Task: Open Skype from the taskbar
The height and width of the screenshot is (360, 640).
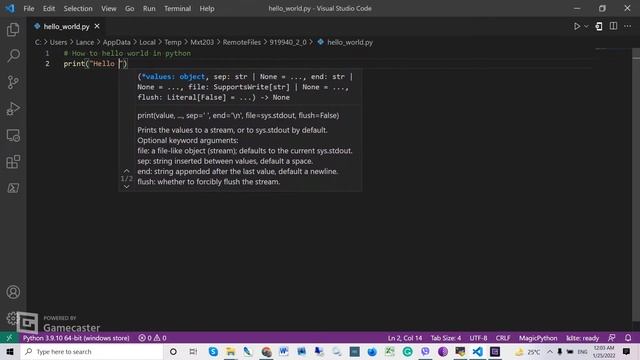Action: [213, 351]
